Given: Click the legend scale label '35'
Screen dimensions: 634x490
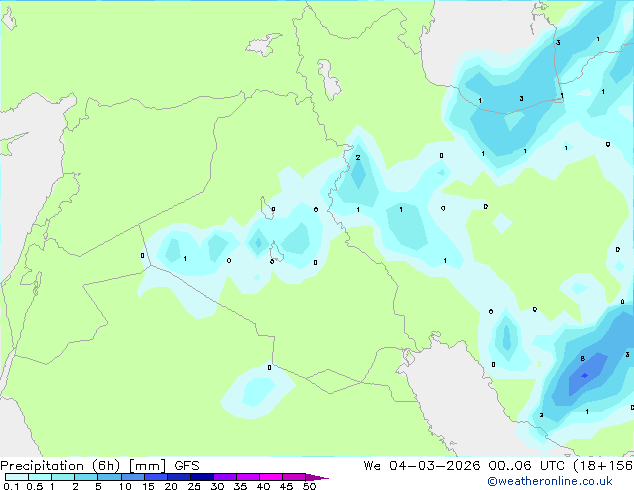Looking at the screenshot, I should 240,486.
